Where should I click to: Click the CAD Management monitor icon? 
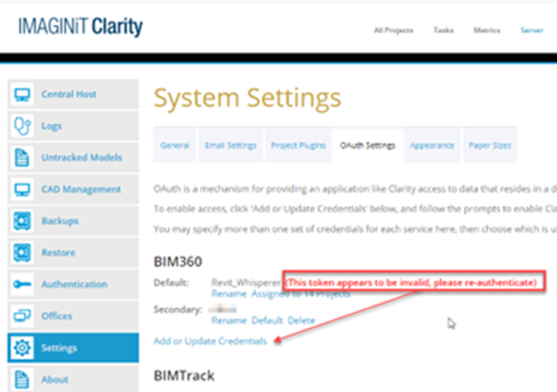pyautogui.click(x=22, y=189)
